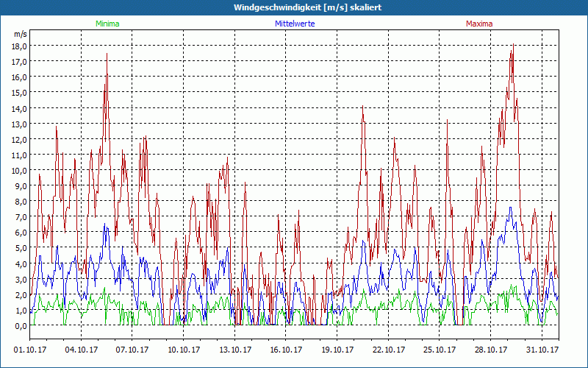Click the 2,0 value on y-axis
Viewport: 588px width, 368px height.
22,295
